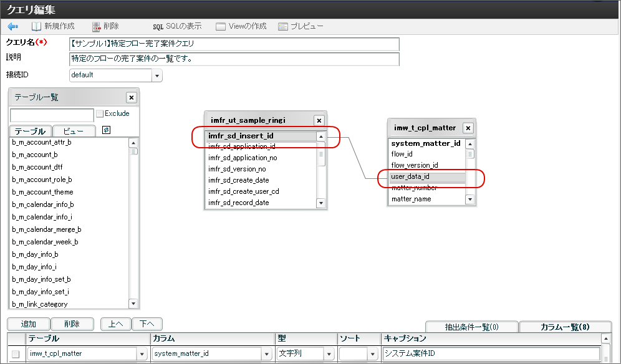Close the imfr_ut_sample_ringi table box
Image resolution: width=621 pixels, height=364 pixels.
click(x=319, y=120)
